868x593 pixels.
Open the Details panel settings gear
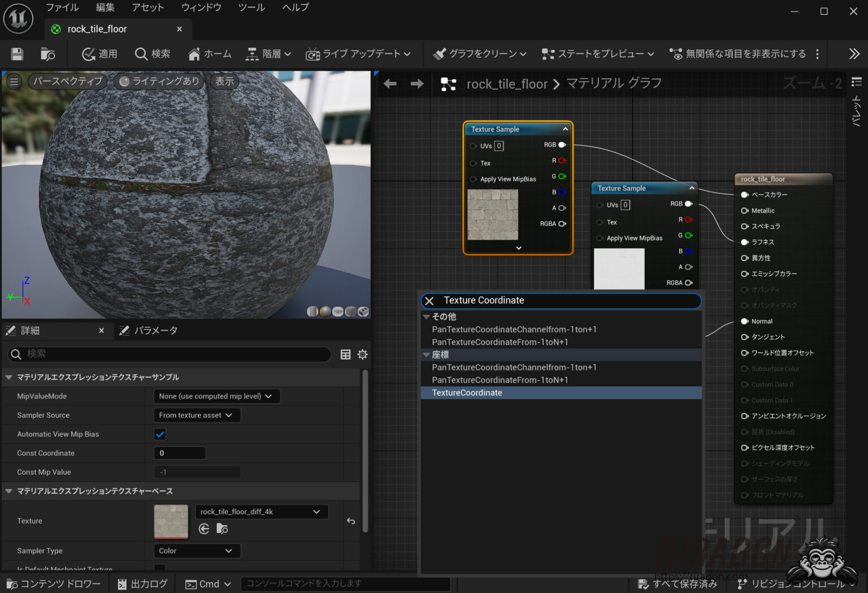tap(362, 354)
